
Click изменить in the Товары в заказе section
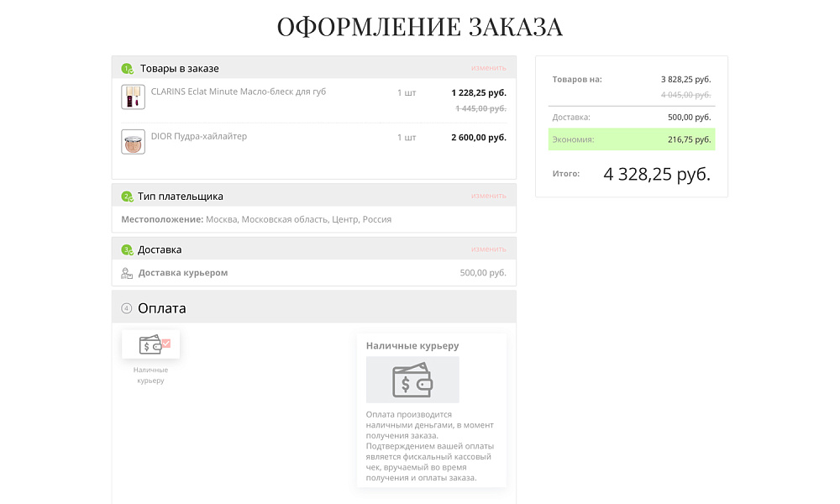click(x=488, y=68)
